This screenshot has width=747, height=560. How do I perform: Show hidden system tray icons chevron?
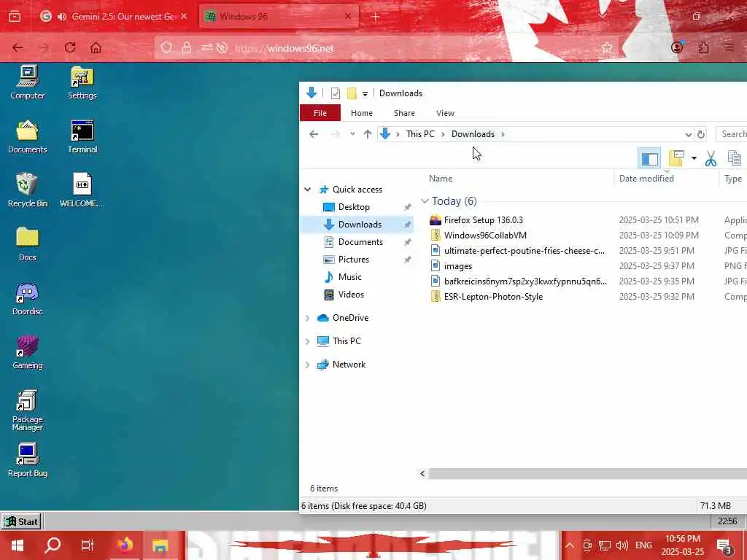tap(570, 545)
